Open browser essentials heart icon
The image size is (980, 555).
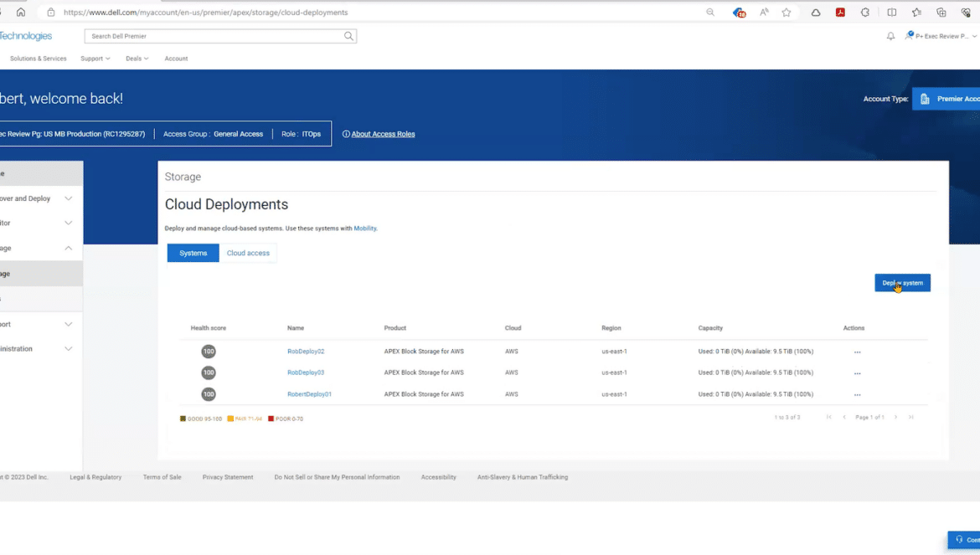[x=966, y=12]
